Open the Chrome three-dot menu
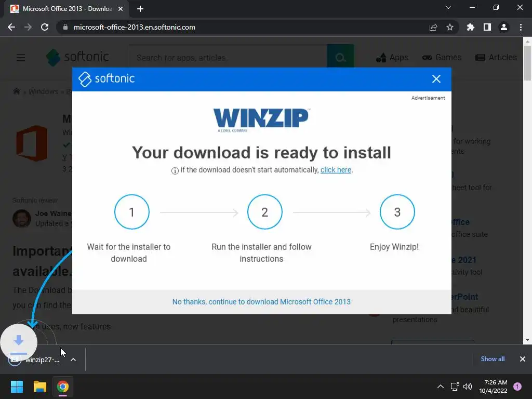This screenshot has height=399, width=532. (x=521, y=27)
